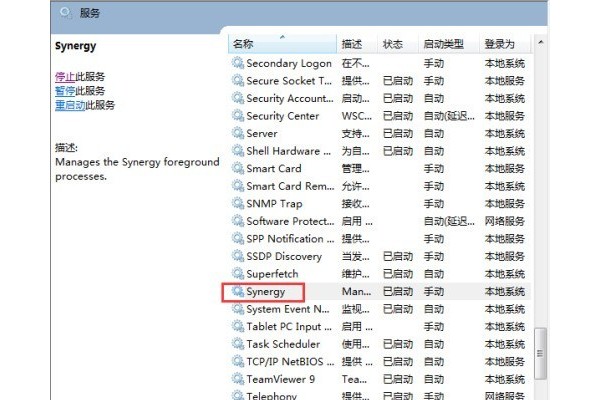Click the Man... description cell of Synergy

click(x=356, y=292)
